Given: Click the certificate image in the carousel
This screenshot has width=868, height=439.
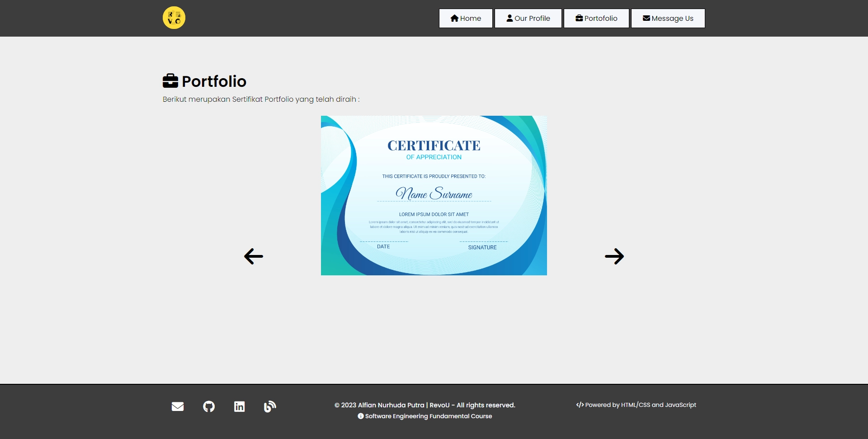Looking at the screenshot, I should (x=434, y=195).
